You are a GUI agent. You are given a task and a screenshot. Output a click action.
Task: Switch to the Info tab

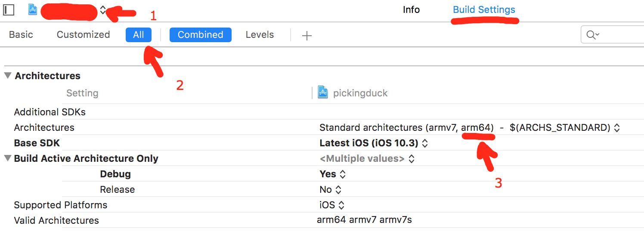point(411,10)
